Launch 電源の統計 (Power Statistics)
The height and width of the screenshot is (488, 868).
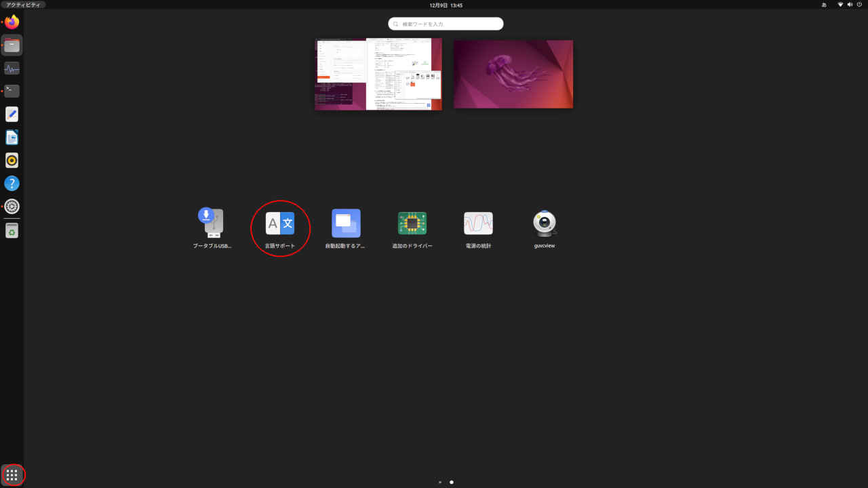tap(478, 223)
